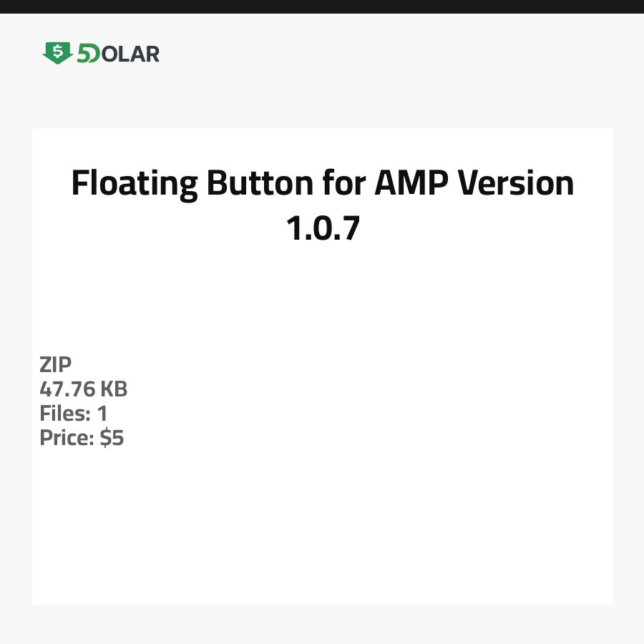
Task: Click the word "Version" in the title
Action: pos(516,184)
